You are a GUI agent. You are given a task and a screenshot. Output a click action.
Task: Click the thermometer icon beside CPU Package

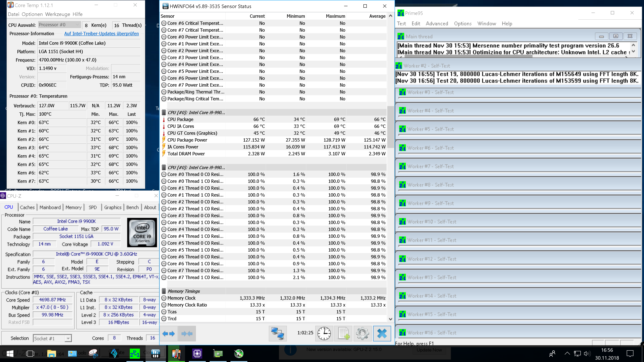[x=164, y=119]
